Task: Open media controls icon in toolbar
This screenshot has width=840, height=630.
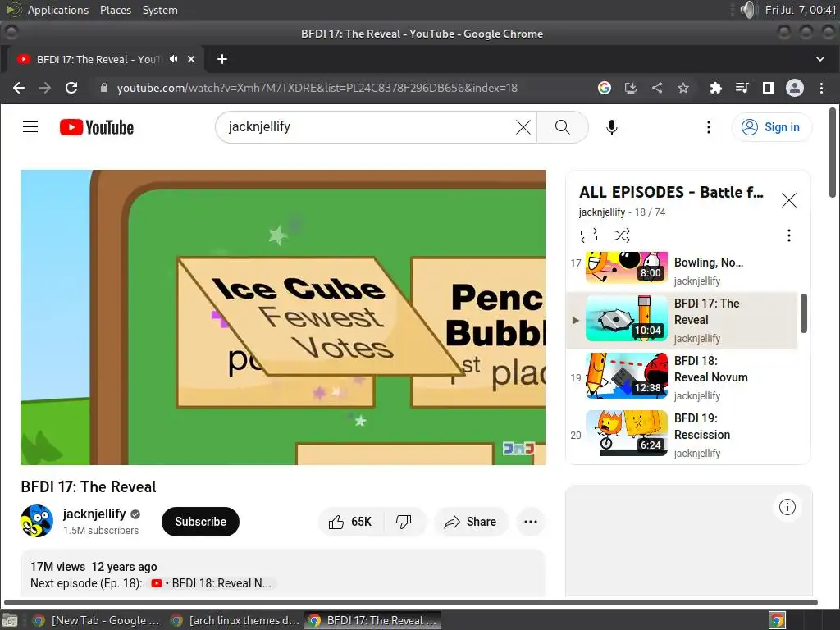Action: [742, 88]
